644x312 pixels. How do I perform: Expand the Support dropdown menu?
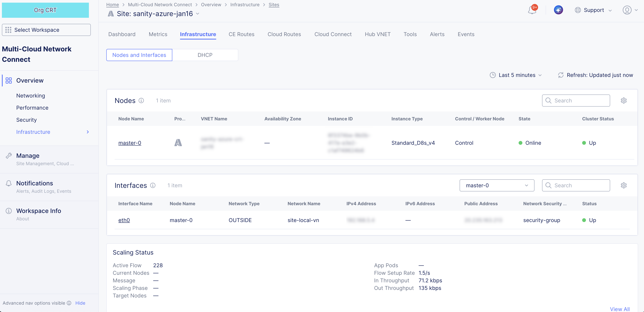click(x=594, y=10)
